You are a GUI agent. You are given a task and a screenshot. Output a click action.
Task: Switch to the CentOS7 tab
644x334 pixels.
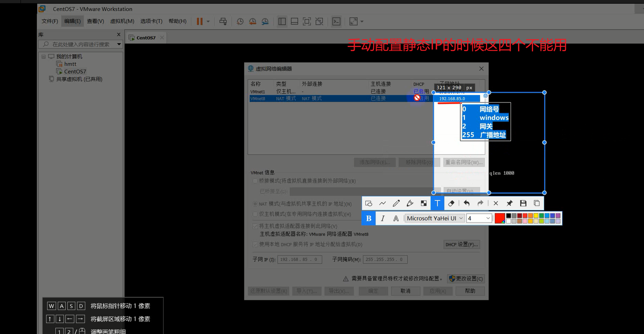tap(146, 38)
